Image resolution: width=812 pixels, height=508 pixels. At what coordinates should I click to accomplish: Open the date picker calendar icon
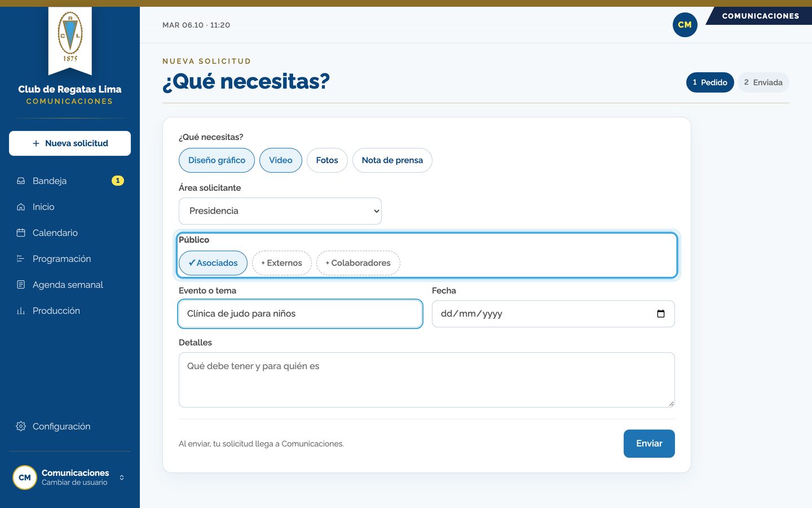661,314
